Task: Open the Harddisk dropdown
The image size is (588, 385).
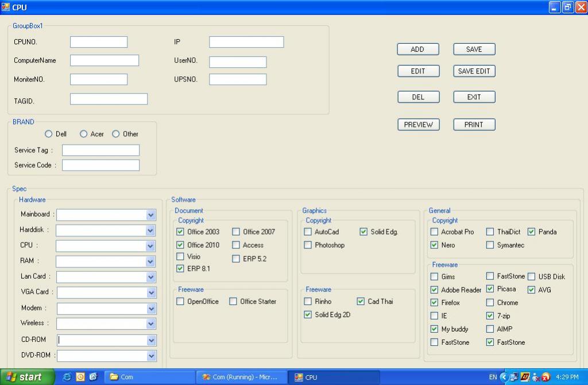Action: (x=150, y=231)
